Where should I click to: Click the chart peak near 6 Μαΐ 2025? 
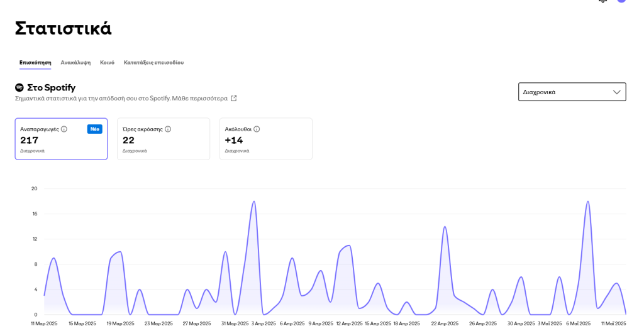tap(587, 202)
